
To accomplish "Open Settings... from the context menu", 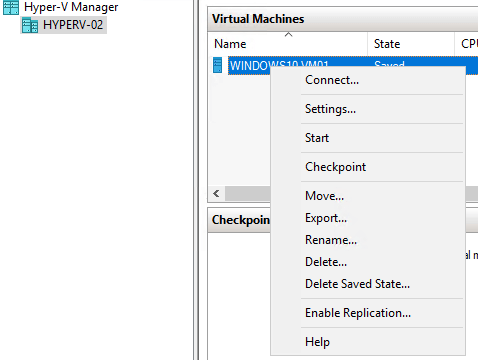I will 368,109.
